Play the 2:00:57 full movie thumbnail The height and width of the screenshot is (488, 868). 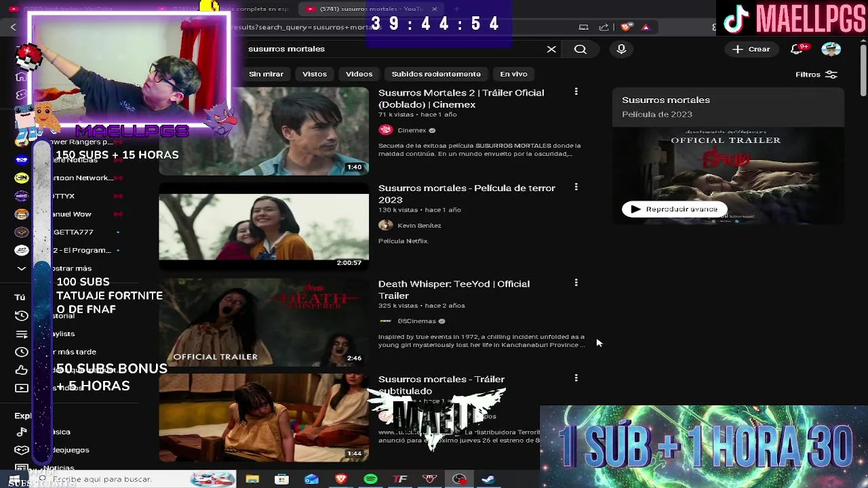[x=264, y=227]
